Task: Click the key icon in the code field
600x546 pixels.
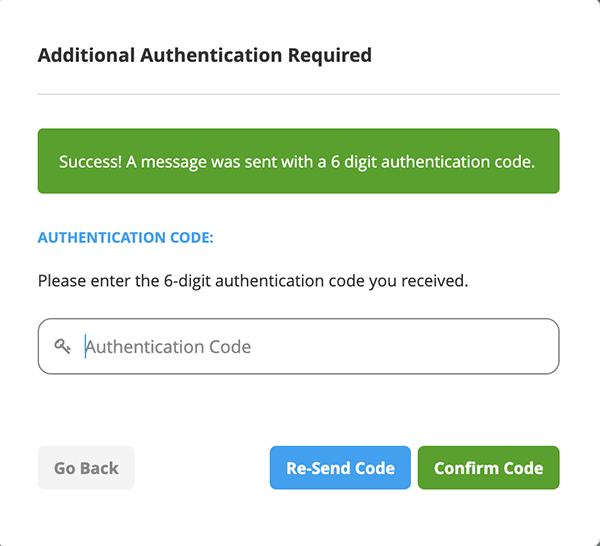Action: [x=63, y=347]
